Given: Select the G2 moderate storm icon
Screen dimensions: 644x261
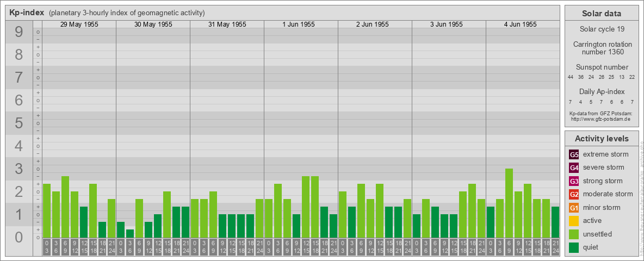Looking at the screenshot, I should pos(574,194).
